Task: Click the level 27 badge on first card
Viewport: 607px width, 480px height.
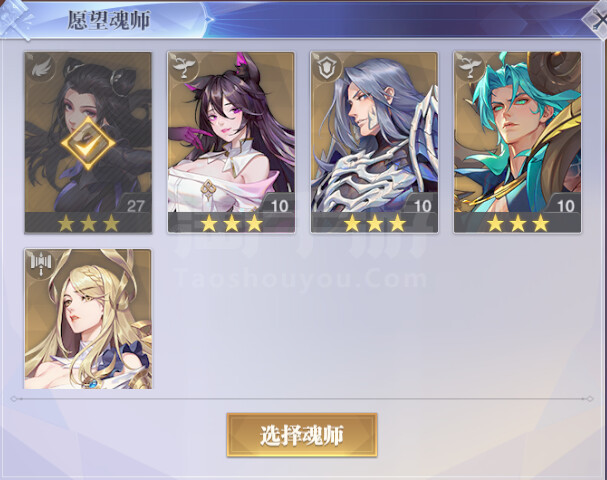Action: click(135, 206)
